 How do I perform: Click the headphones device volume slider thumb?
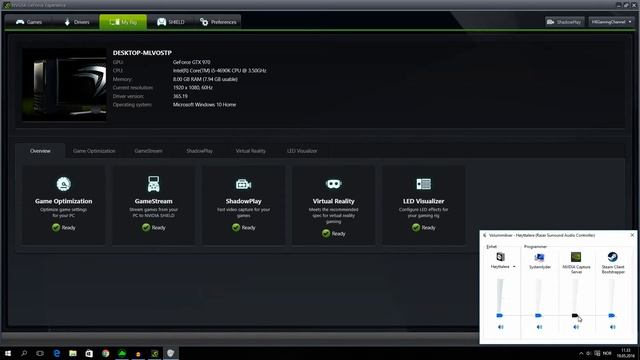(500, 315)
